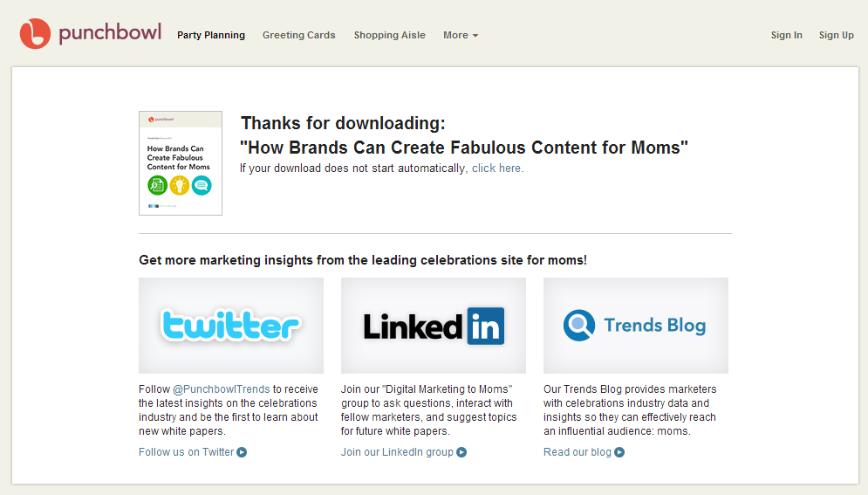Screen dimensions: 868x495
Task: Go to Greeting Cards section
Action: (x=299, y=36)
